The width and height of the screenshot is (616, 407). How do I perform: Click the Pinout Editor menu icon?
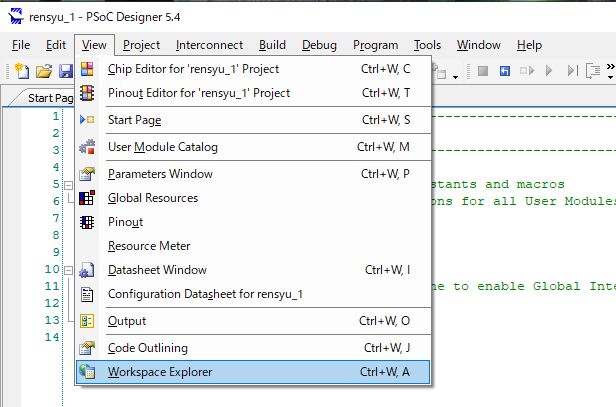(87, 93)
